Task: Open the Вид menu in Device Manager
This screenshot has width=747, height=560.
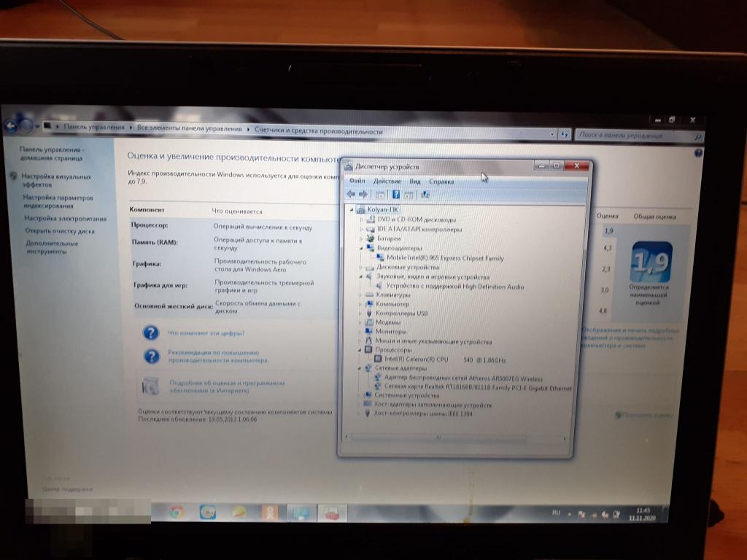Action: [415, 182]
